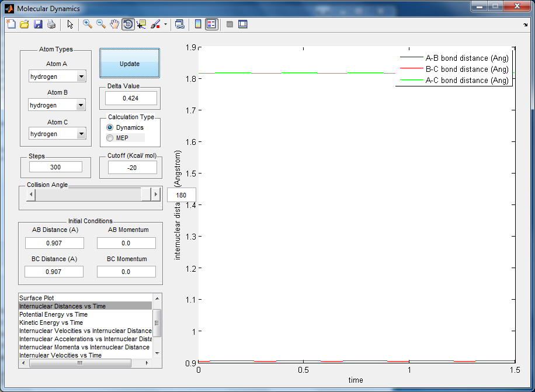The height and width of the screenshot is (392, 535).
Task: Click the A-B bond distance legend entry
Action: [x=454, y=58]
